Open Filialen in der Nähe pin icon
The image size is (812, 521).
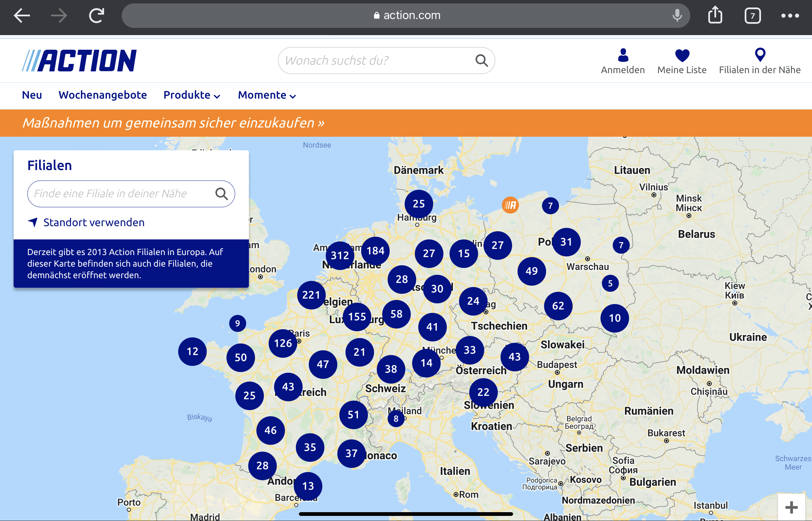pyautogui.click(x=760, y=61)
